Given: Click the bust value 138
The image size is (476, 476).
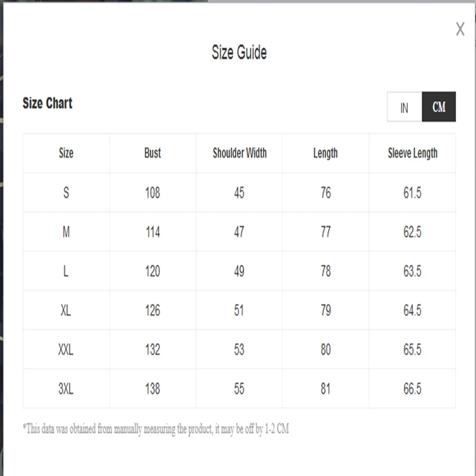Looking at the screenshot, I should coord(152,389).
